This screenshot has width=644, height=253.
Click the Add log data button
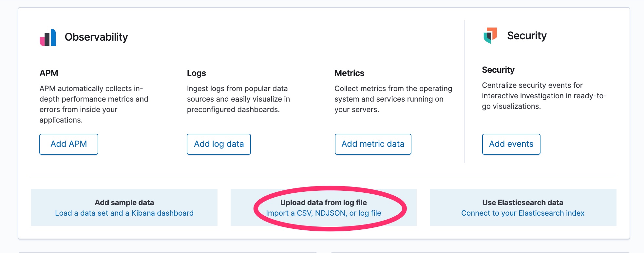[x=218, y=144]
